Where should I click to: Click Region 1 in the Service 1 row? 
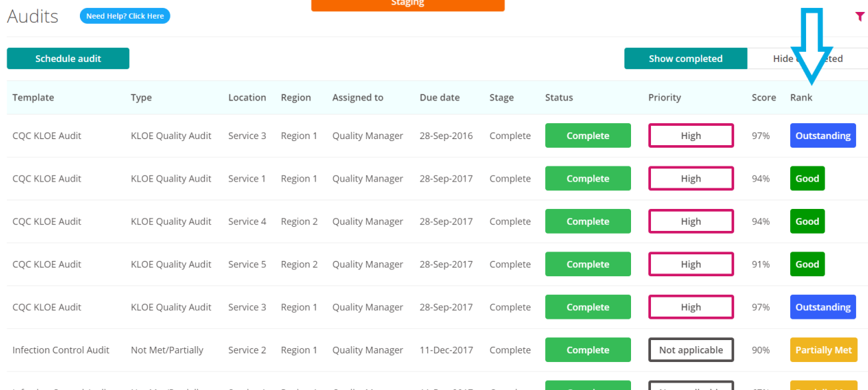click(299, 178)
